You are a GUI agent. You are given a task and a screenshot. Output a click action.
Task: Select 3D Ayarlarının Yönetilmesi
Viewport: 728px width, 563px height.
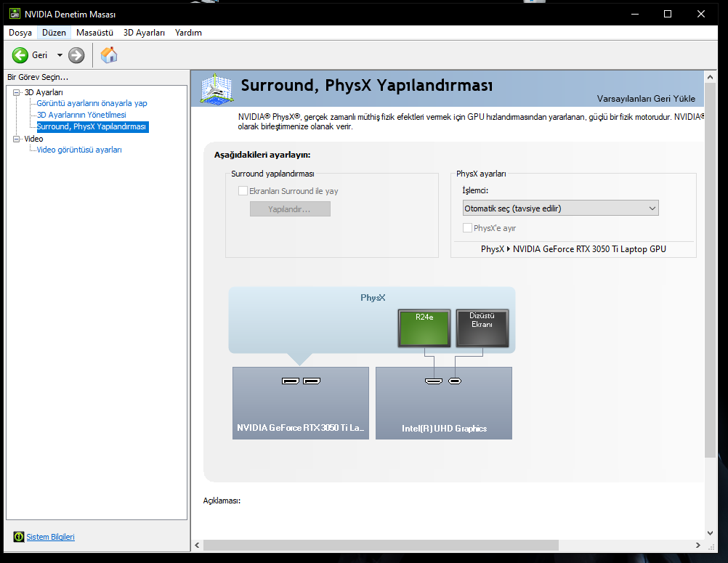(81, 115)
